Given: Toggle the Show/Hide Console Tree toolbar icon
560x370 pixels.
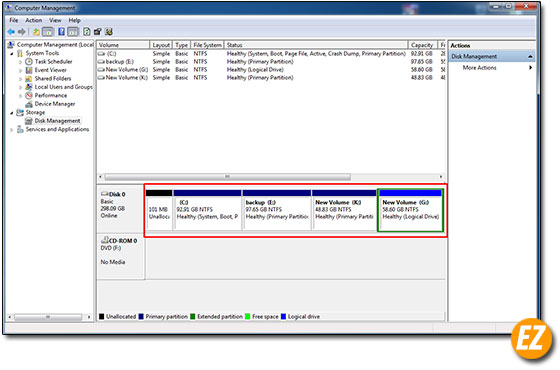Looking at the screenshot, I should click(x=48, y=32).
